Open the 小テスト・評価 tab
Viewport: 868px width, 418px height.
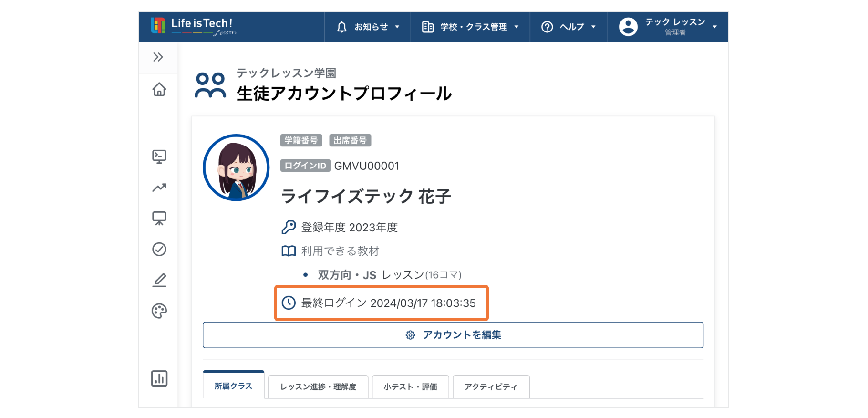pos(410,387)
